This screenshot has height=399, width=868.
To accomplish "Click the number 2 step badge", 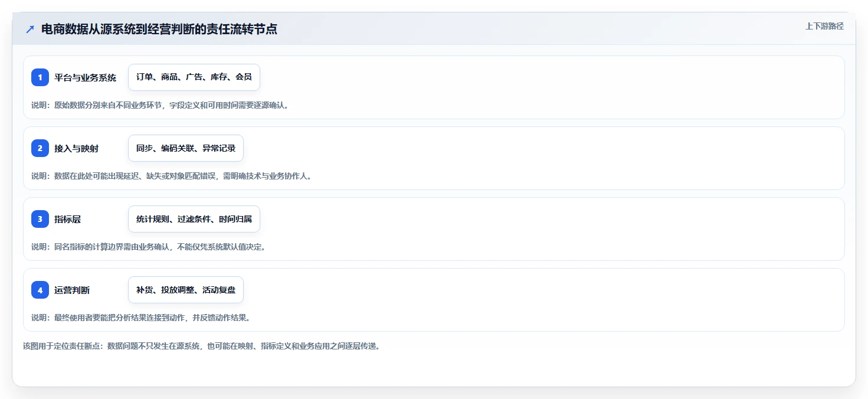I will (40, 148).
